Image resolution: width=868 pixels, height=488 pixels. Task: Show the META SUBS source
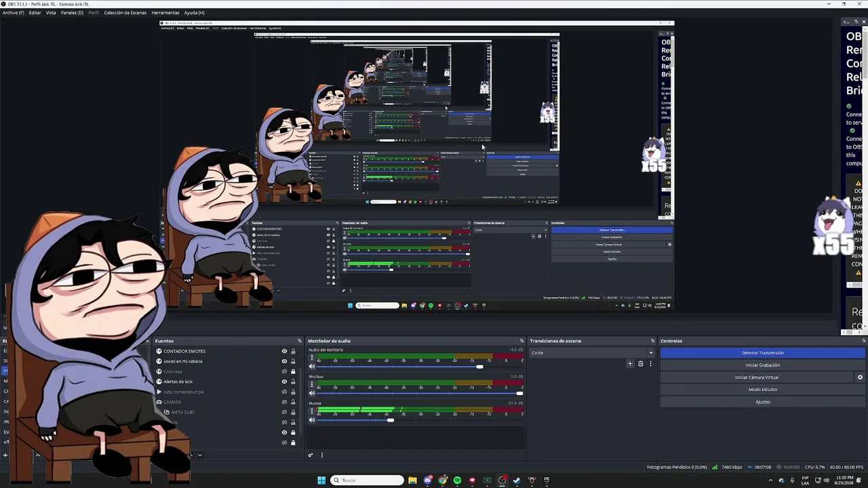coord(284,412)
